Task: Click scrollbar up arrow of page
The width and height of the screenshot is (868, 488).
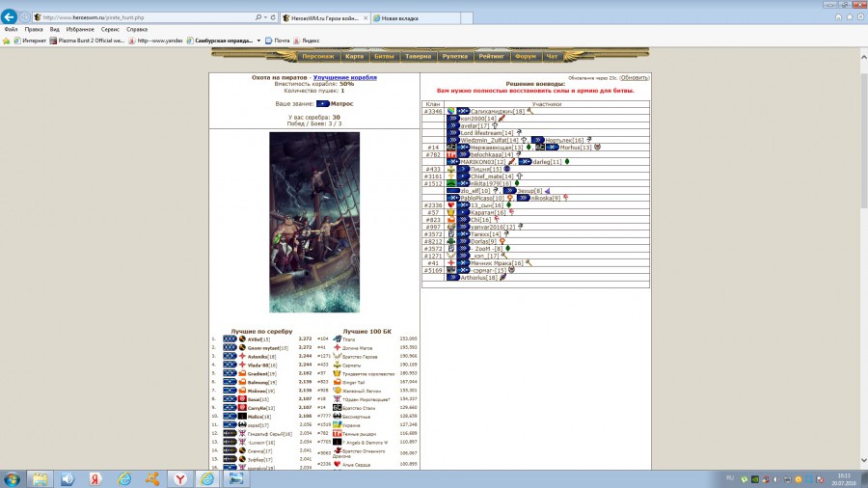Action: point(863,57)
